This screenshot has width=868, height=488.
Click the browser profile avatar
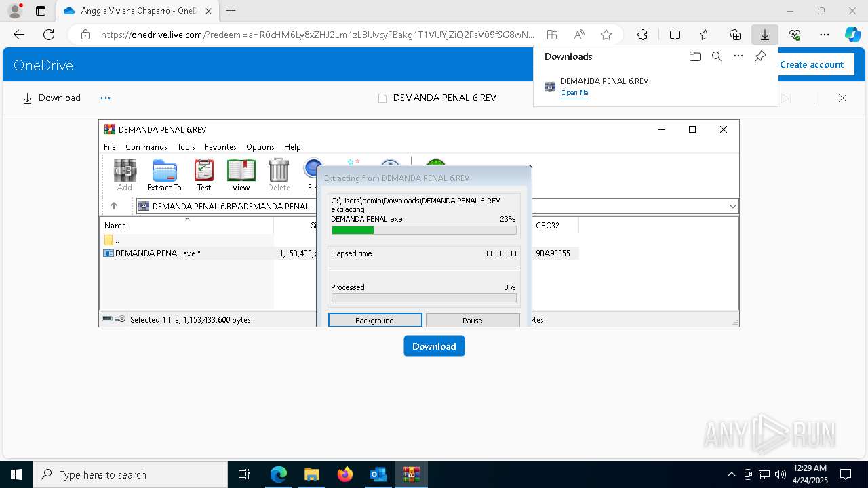[15, 11]
